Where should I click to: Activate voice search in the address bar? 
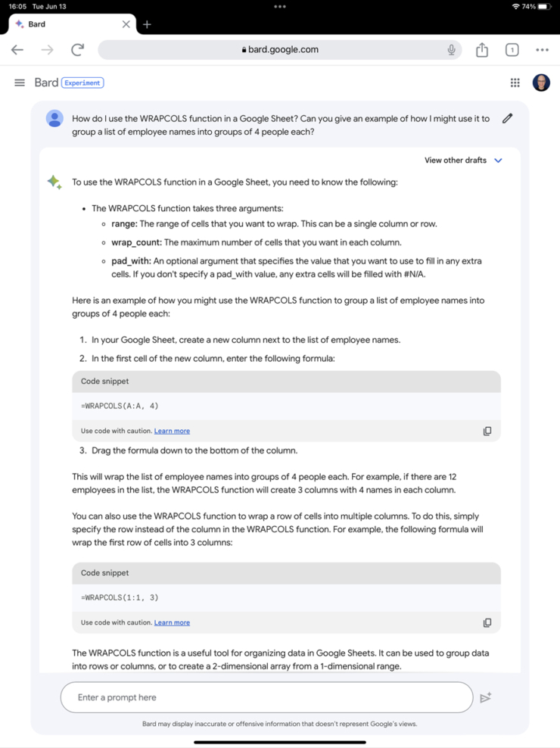point(451,49)
